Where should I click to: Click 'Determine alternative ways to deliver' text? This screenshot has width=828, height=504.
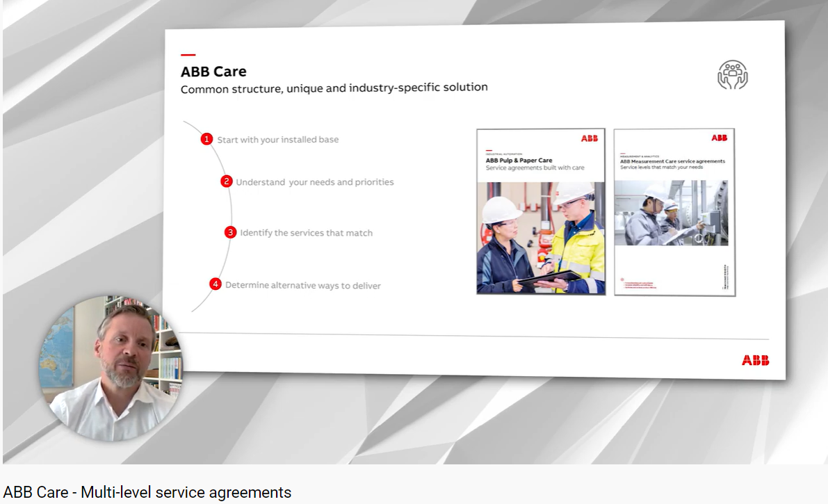[x=303, y=285]
